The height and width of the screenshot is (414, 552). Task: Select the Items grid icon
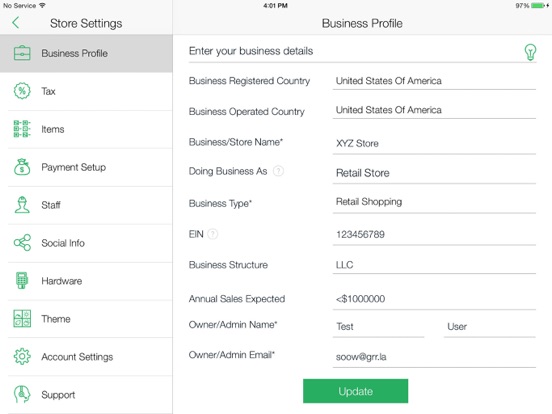click(22, 129)
